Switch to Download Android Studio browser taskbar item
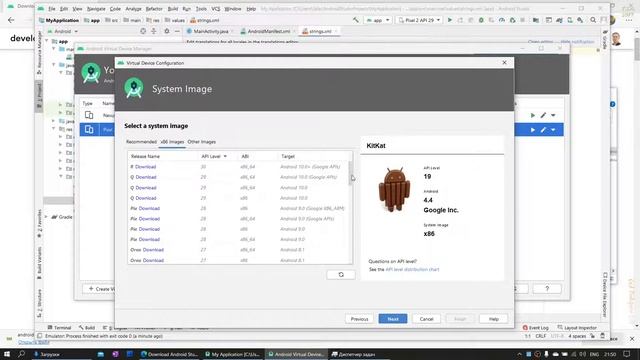The image size is (640, 360). pyautogui.click(x=169, y=354)
